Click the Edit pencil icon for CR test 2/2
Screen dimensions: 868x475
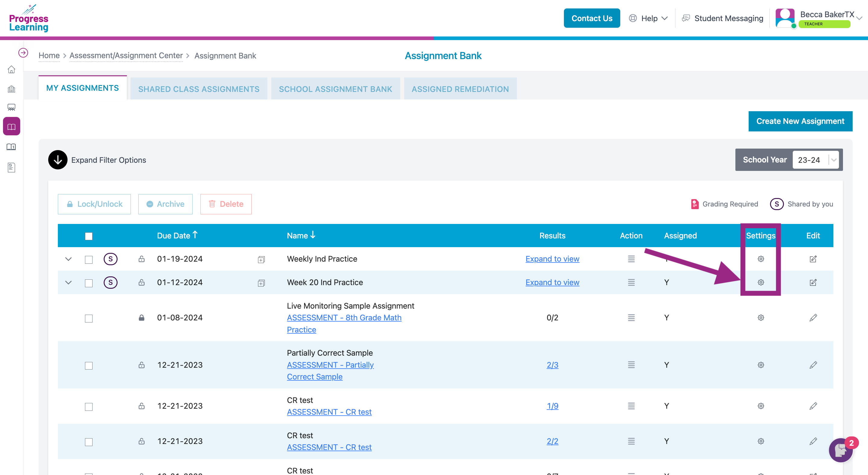click(x=813, y=441)
